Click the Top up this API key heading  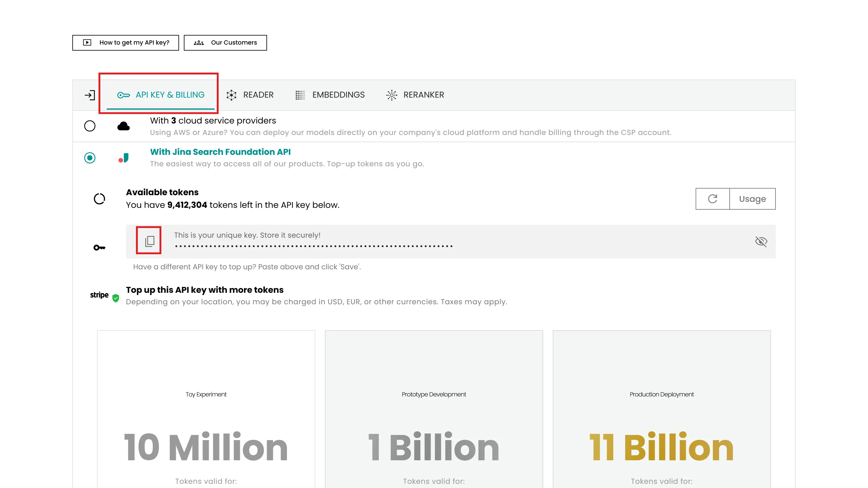click(x=205, y=290)
